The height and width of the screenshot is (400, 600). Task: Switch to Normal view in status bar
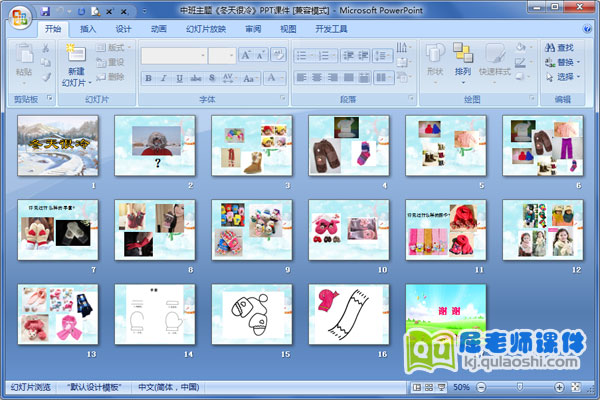point(416,387)
